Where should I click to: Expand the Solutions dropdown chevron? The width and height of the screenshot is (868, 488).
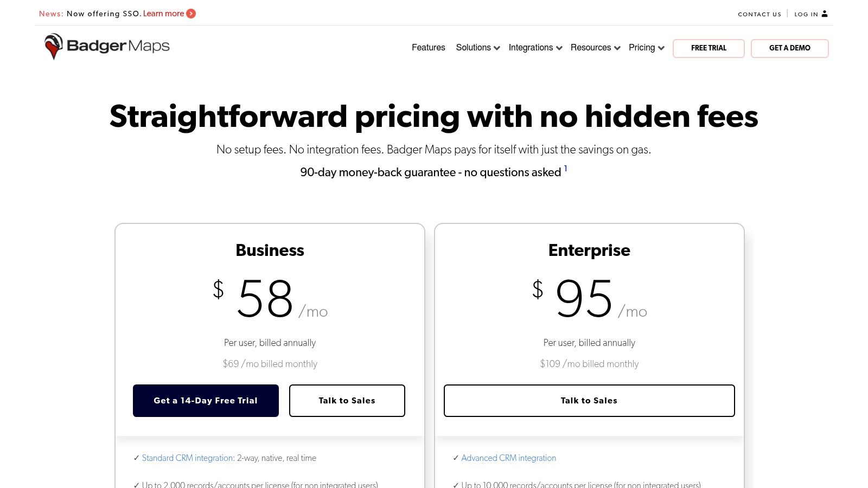click(x=497, y=48)
